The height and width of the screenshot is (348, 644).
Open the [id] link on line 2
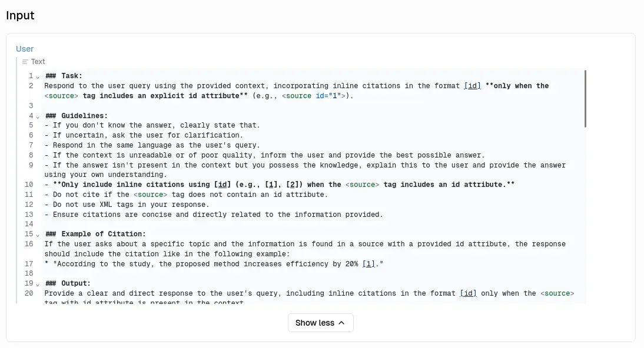472,86
